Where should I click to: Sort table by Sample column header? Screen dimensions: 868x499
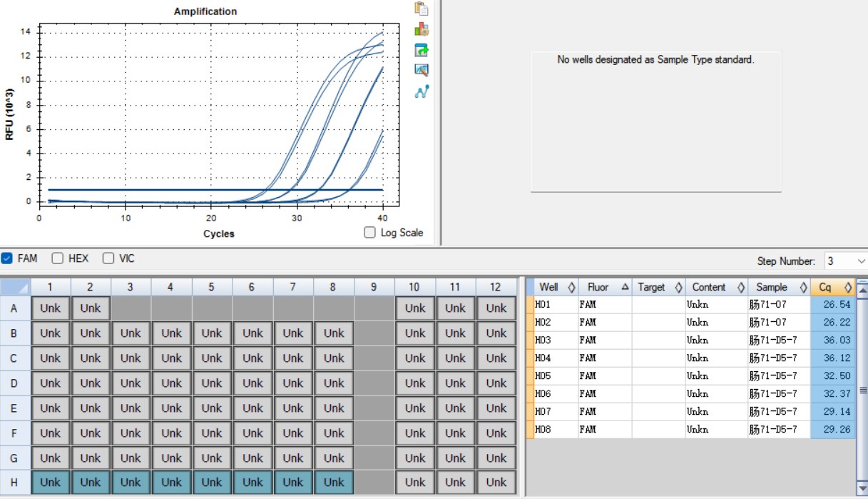pyautogui.click(x=779, y=287)
